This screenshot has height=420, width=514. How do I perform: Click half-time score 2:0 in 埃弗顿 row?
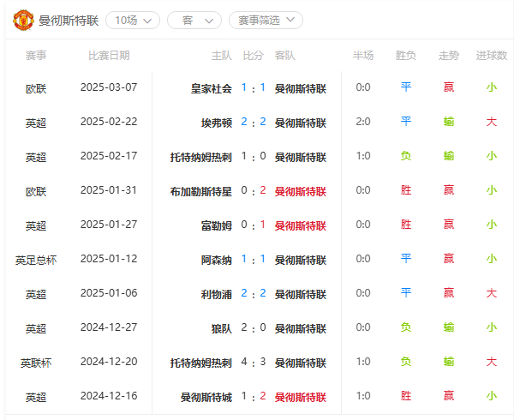(363, 122)
